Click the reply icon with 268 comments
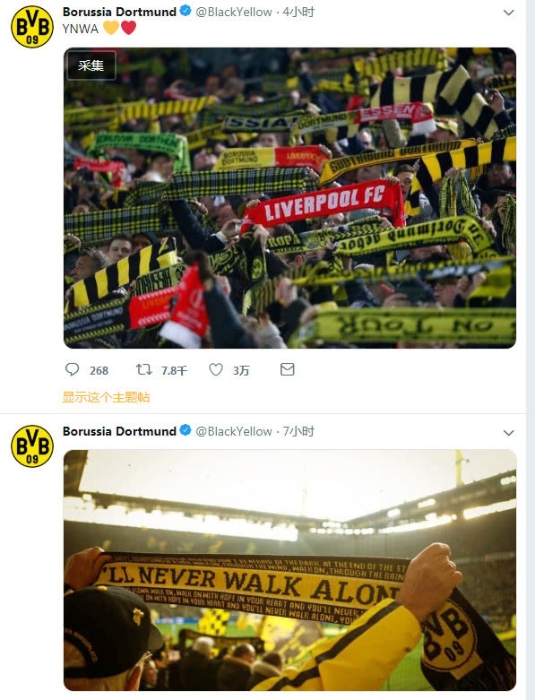This screenshot has height=700, width=535. [72, 370]
